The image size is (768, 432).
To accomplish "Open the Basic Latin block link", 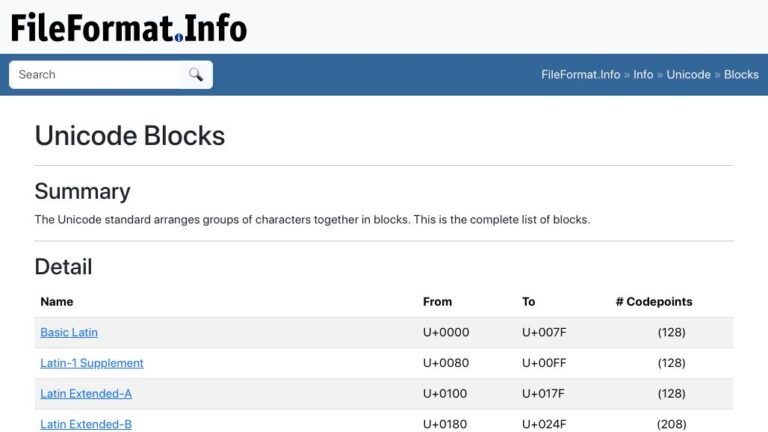I will coord(69,333).
